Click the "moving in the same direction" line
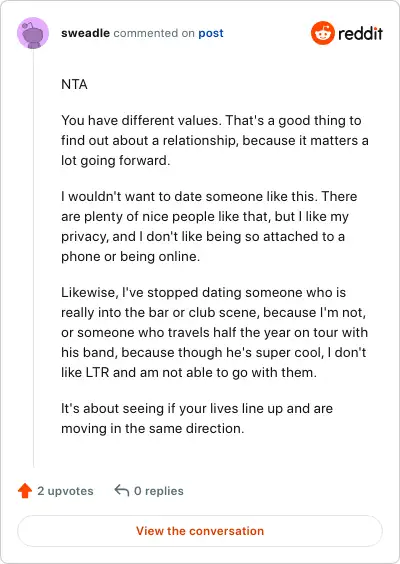The width and height of the screenshot is (400, 564). click(x=153, y=428)
